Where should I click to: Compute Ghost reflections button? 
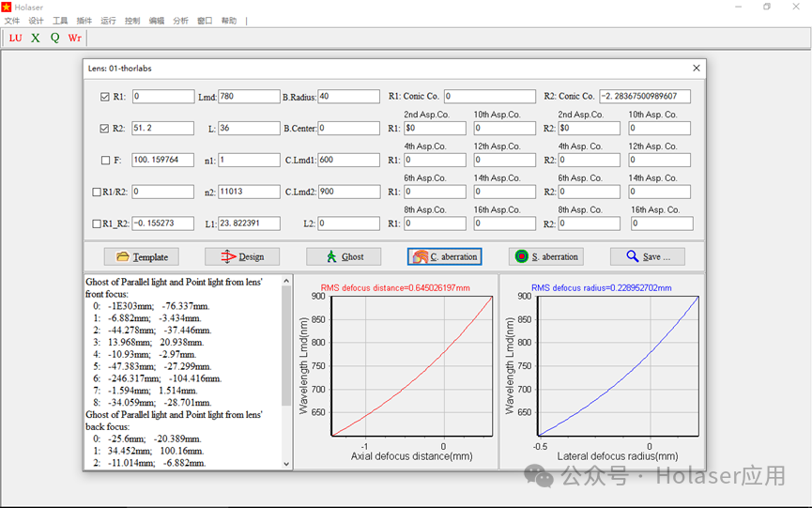click(x=344, y=257)
